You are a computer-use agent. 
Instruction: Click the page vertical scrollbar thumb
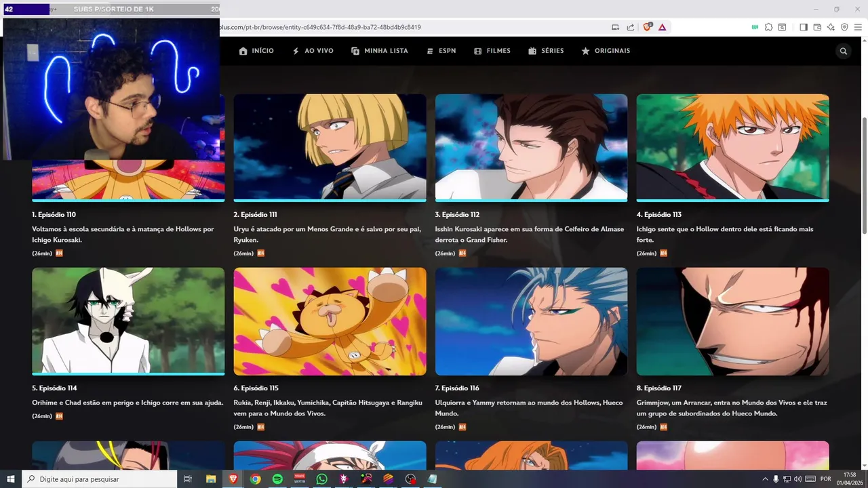coord(865,176)
